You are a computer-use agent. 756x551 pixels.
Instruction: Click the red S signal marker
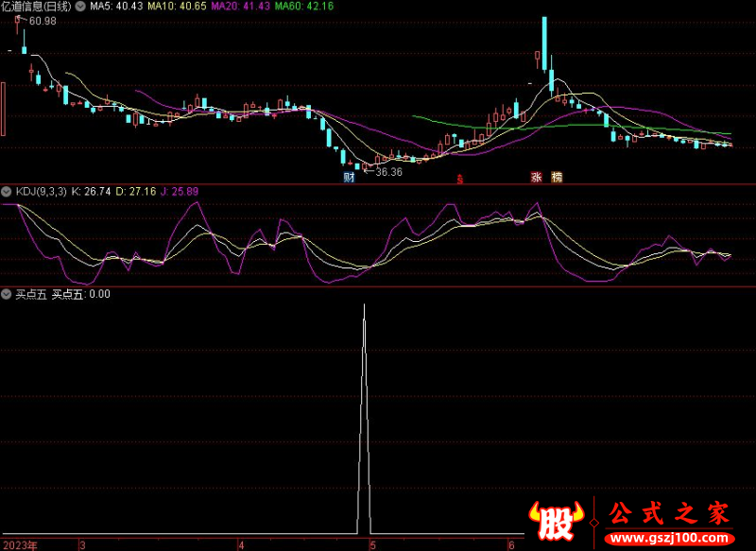[460, 179]
